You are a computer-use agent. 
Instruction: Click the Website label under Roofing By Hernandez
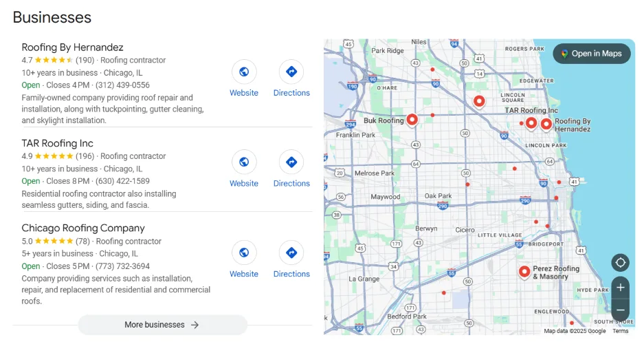tap(244, 93)
